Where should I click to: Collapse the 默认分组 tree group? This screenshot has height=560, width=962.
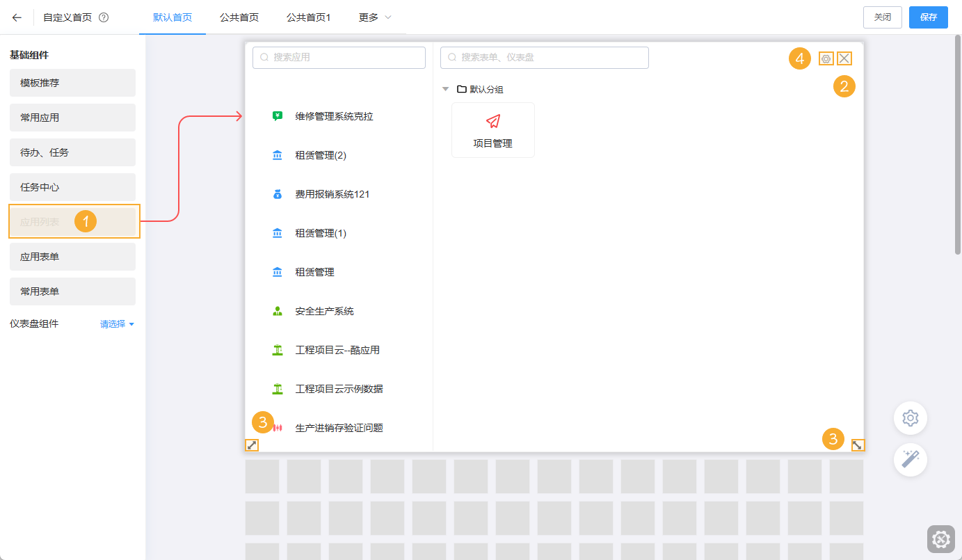pyautogui.click(x=445, y=89)
